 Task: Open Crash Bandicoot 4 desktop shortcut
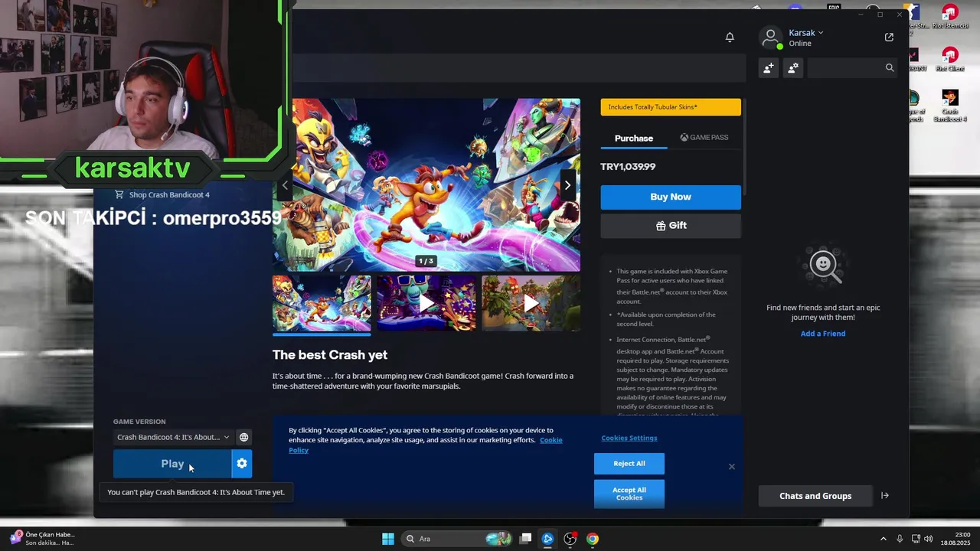950,106
